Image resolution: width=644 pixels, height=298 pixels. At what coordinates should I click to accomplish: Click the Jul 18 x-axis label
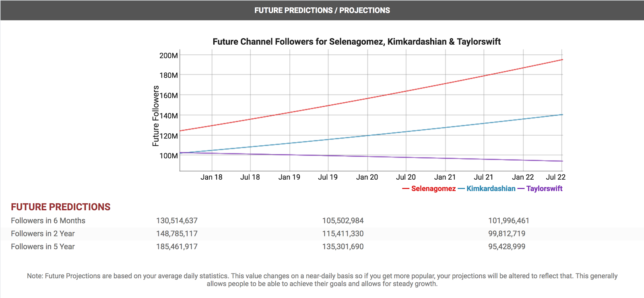tap(250, 177)
